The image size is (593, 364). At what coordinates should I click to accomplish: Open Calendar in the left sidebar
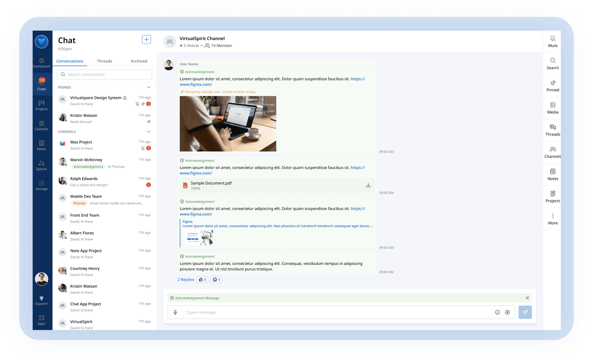click(x=41, y=125)
